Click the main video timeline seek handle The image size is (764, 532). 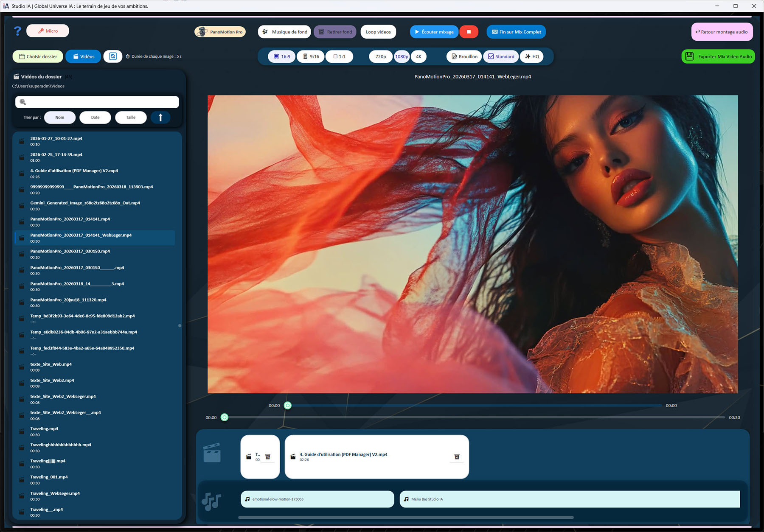tap(225, 417)
